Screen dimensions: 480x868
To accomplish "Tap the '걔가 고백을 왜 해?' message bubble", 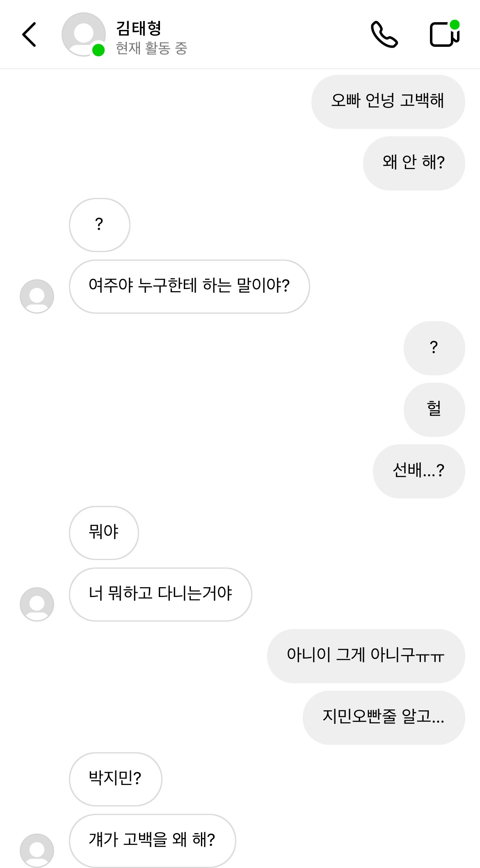I will click(x=152, y=840).
